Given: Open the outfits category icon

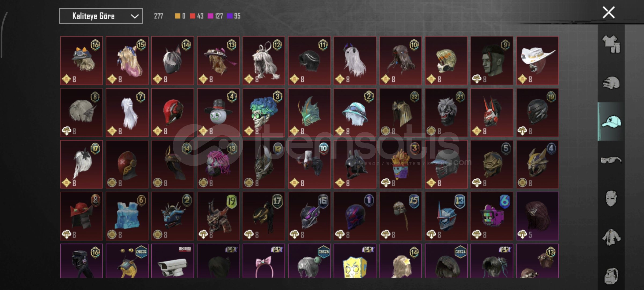Looking at the screenshot, I should (611, 44).
